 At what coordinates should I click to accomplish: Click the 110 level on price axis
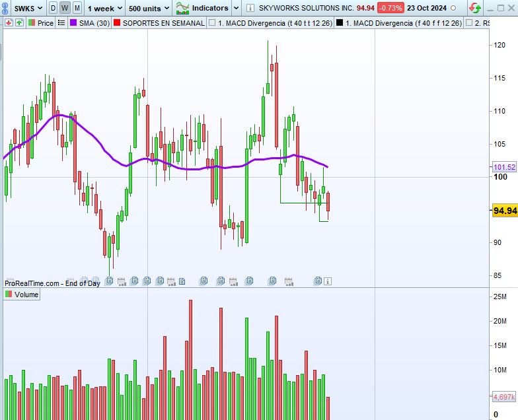(x=499, y=111)
